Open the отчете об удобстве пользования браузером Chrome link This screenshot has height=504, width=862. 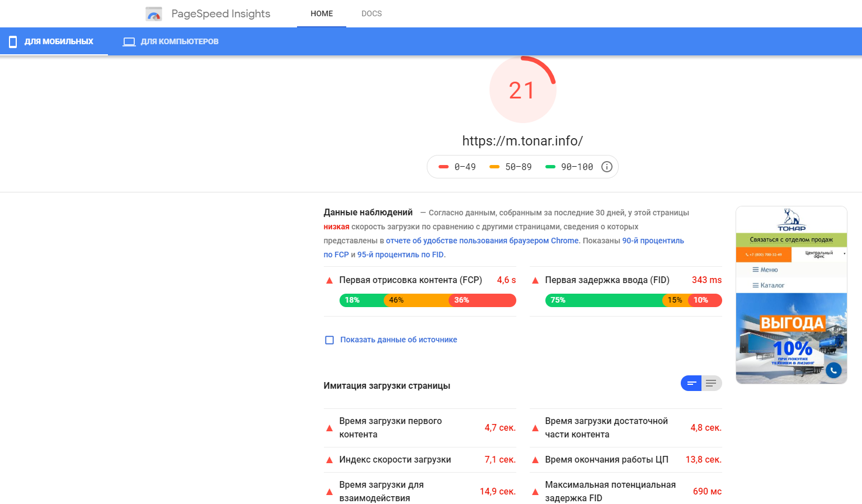click(x=482, y=241)
